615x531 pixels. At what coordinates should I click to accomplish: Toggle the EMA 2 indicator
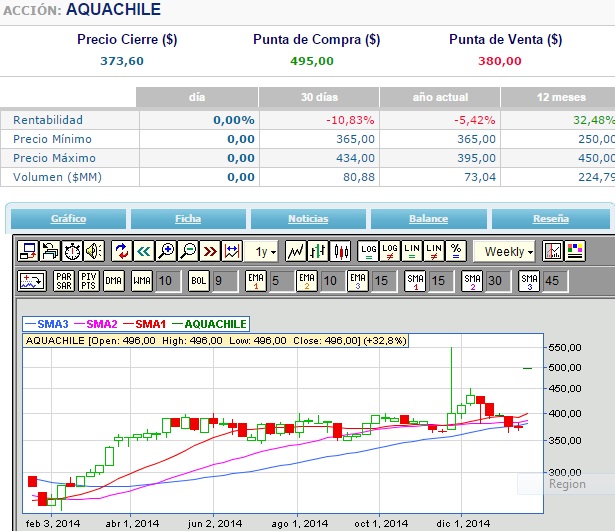click(307, 281)
